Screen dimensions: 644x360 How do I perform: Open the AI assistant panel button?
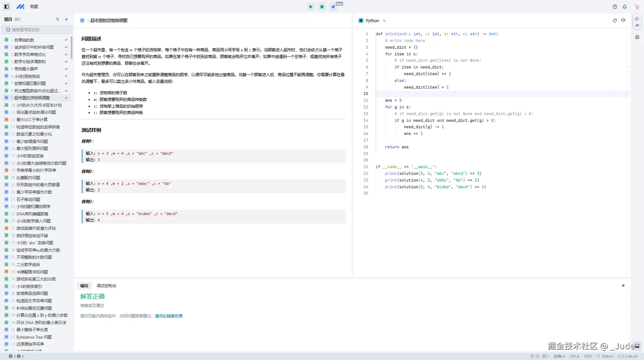click(x=637, y=21)
